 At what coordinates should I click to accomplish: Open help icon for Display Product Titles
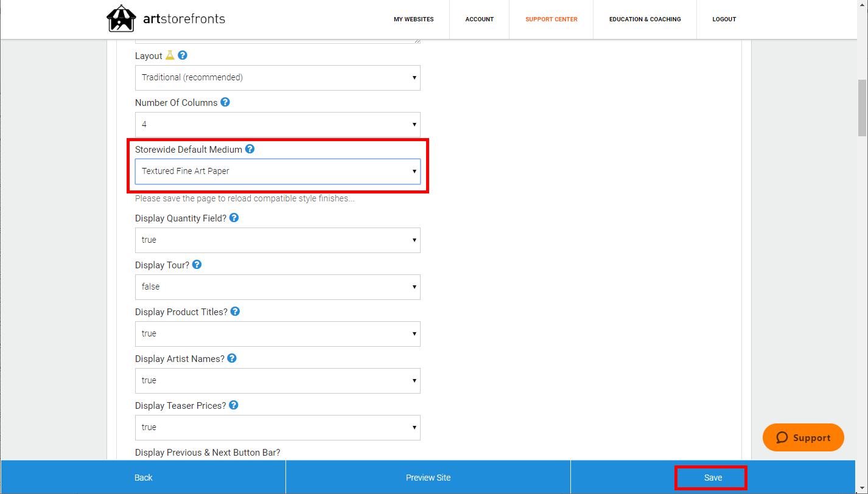click(235, 311)
